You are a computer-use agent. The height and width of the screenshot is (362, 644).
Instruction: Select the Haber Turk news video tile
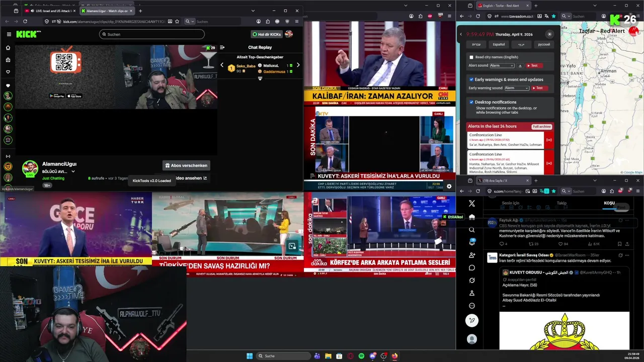click(75, 229)
